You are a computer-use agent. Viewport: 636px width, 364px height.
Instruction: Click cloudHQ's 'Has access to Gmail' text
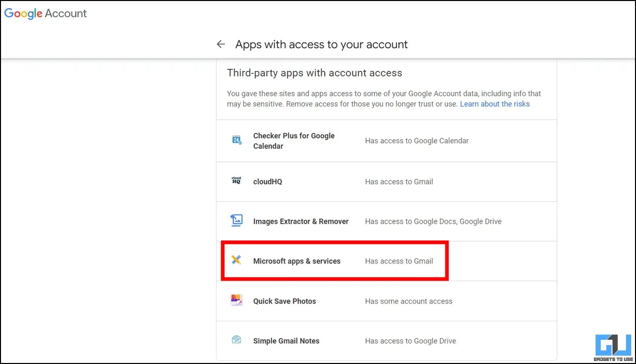[399, 181]
